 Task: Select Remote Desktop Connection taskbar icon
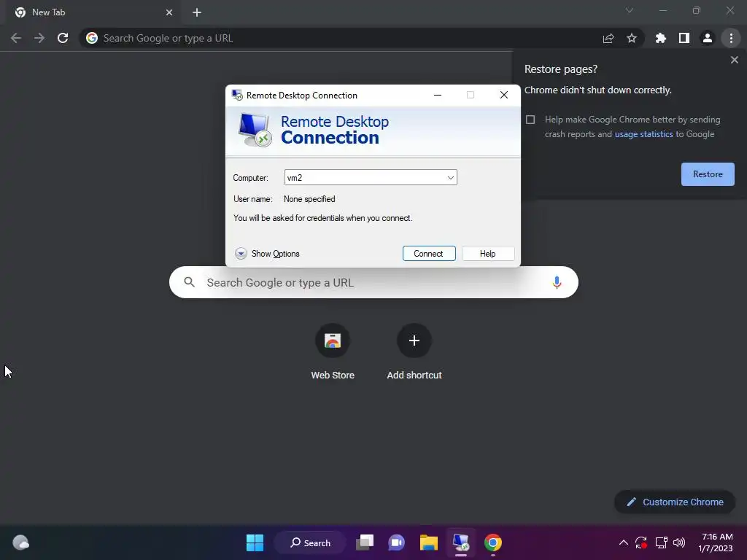pyautogui.click(x=461, y=542)
